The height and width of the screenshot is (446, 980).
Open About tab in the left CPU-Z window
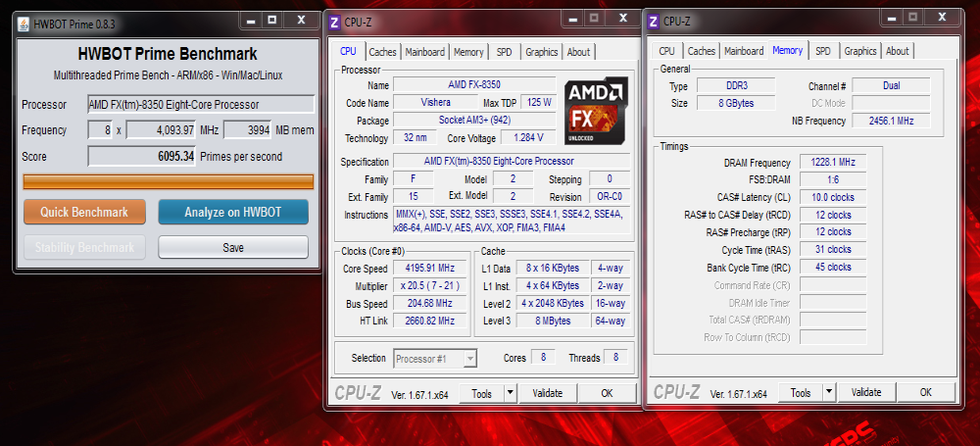tap(578, 52)
